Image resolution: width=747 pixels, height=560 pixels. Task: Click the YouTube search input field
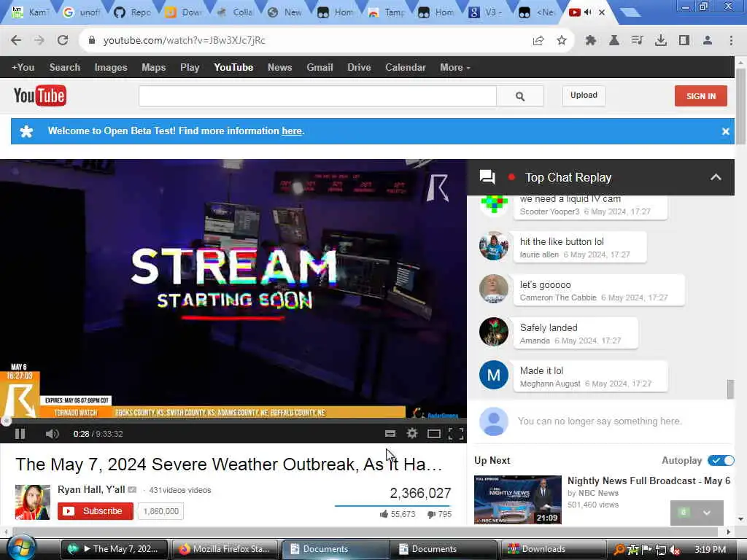tap(317, 96)
